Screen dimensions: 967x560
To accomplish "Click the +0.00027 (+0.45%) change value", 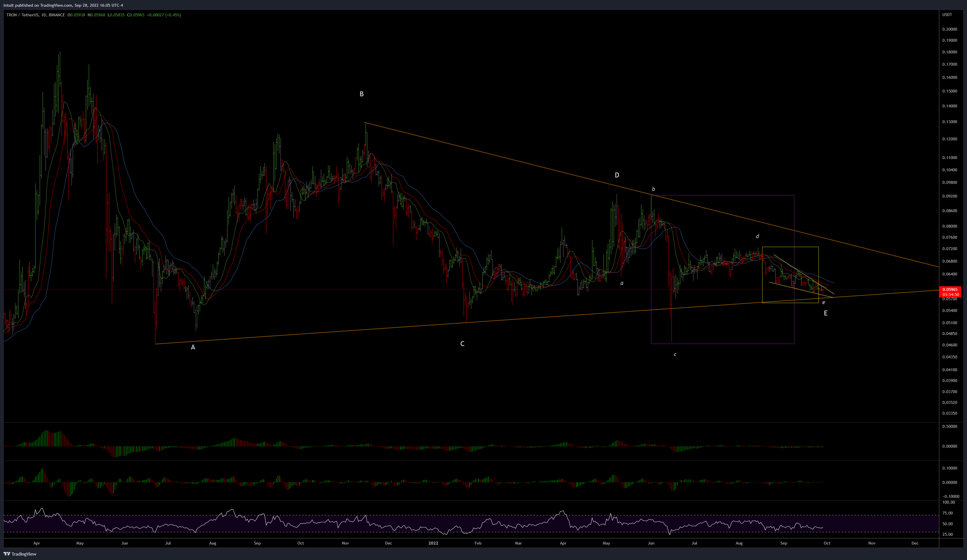I will click(x=164, y=15).
